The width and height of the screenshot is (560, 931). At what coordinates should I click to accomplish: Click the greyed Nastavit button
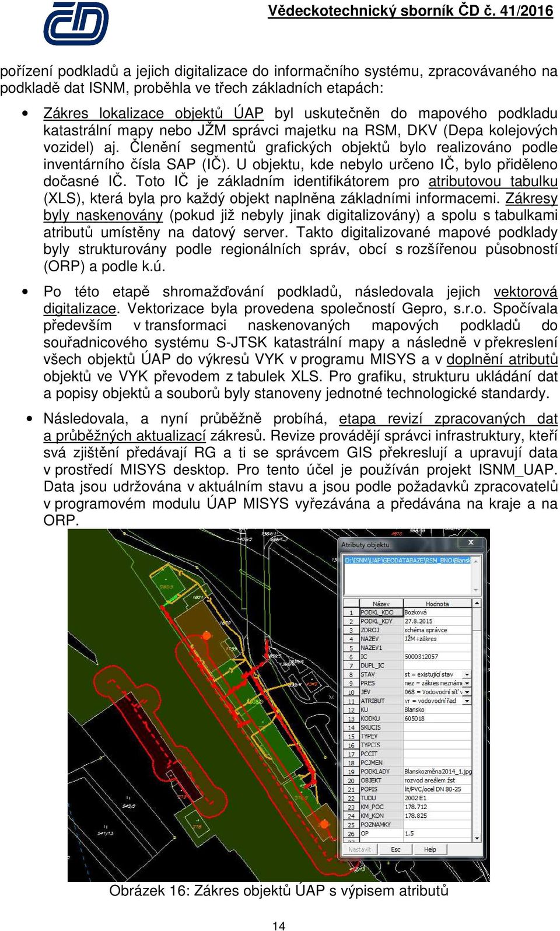pos(359,849)
